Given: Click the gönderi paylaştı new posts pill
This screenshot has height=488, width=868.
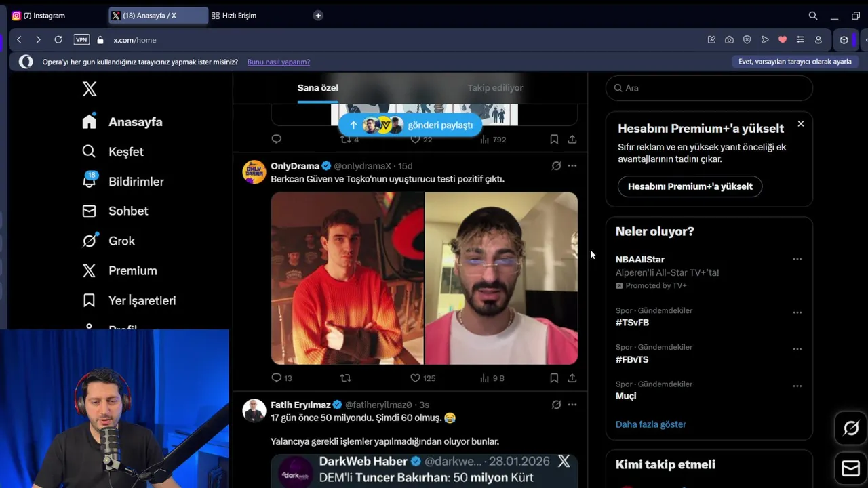Looking at the screenshot, I should (410, 125).
